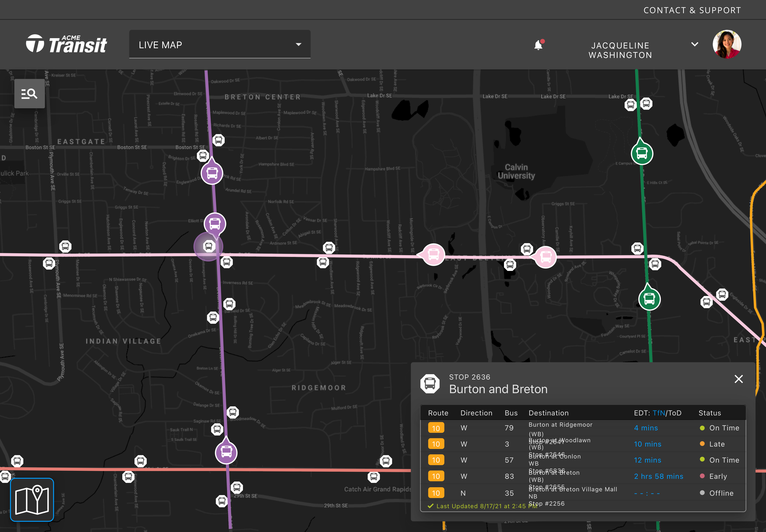This screenshot has width=766, height=532.
Task: Click the bus stop near Woodlawn Ave below Burton
Action: click(323, 262)
